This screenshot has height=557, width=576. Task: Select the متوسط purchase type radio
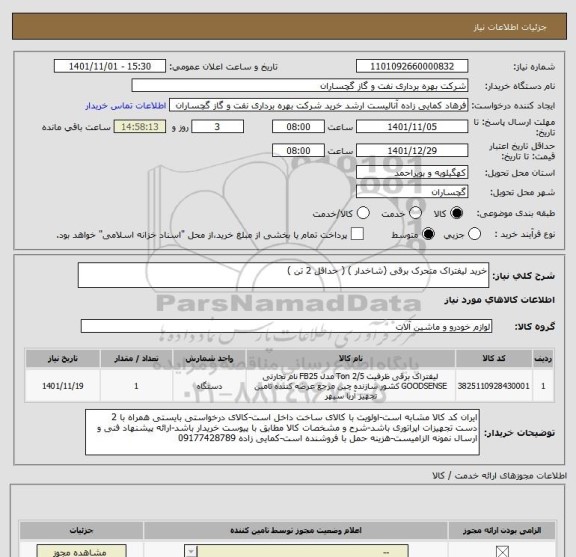(x=428, y=234)
